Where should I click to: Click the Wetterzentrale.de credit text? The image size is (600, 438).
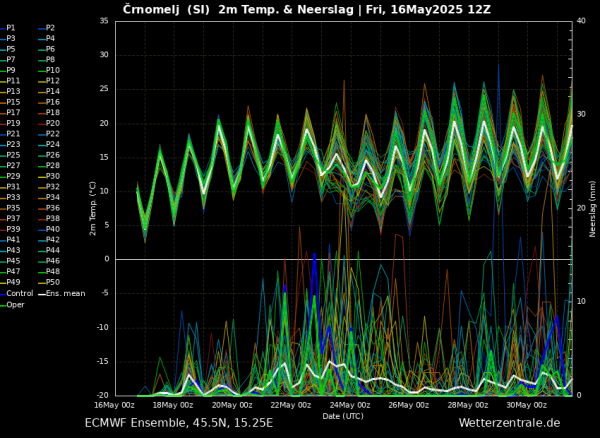509,423
